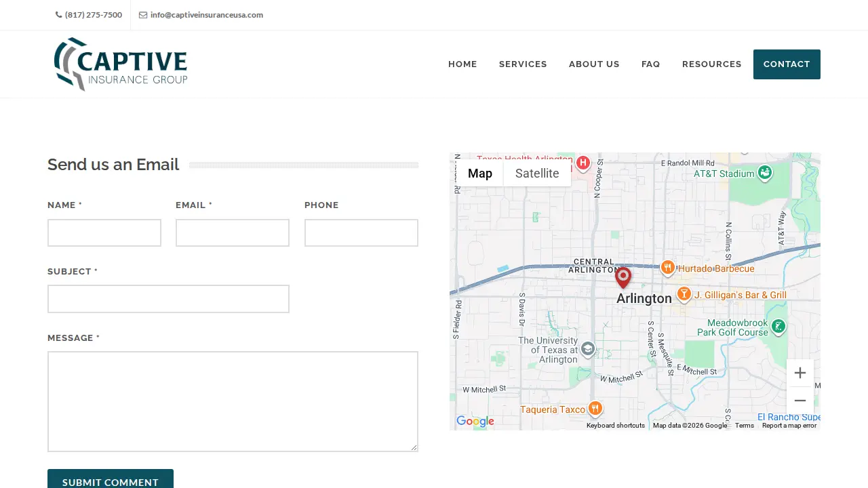This screenshot has width=868, height=488.
Task: Click the phone icon in top bar
Action: coord(58,15)
